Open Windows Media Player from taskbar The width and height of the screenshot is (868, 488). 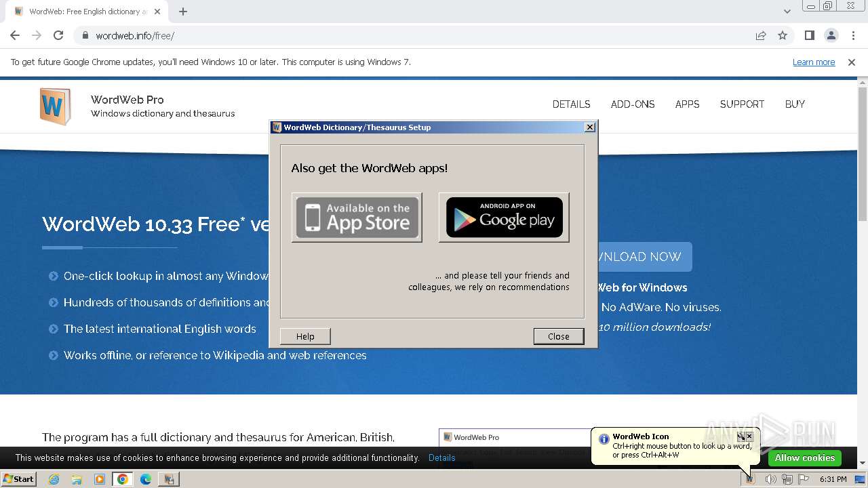click(x=100, y=479)
